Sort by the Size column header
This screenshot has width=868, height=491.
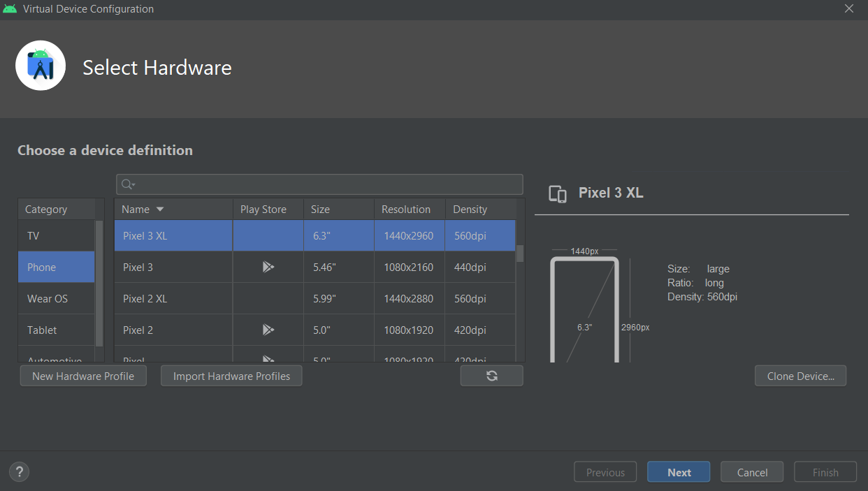tap(339, 209)
